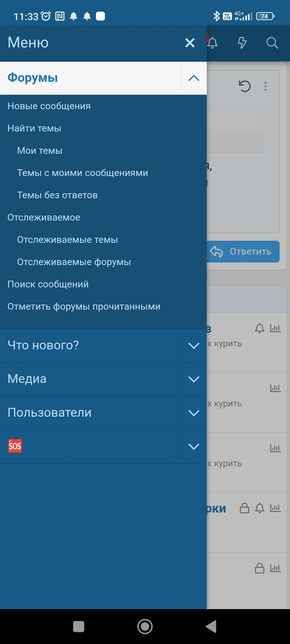290x644 pixels.
Task: Tap the NFC icon in status bar
Action: (x=60, y=16)
